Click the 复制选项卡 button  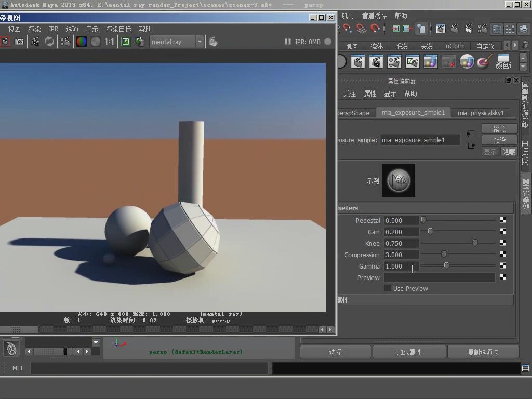483,352
